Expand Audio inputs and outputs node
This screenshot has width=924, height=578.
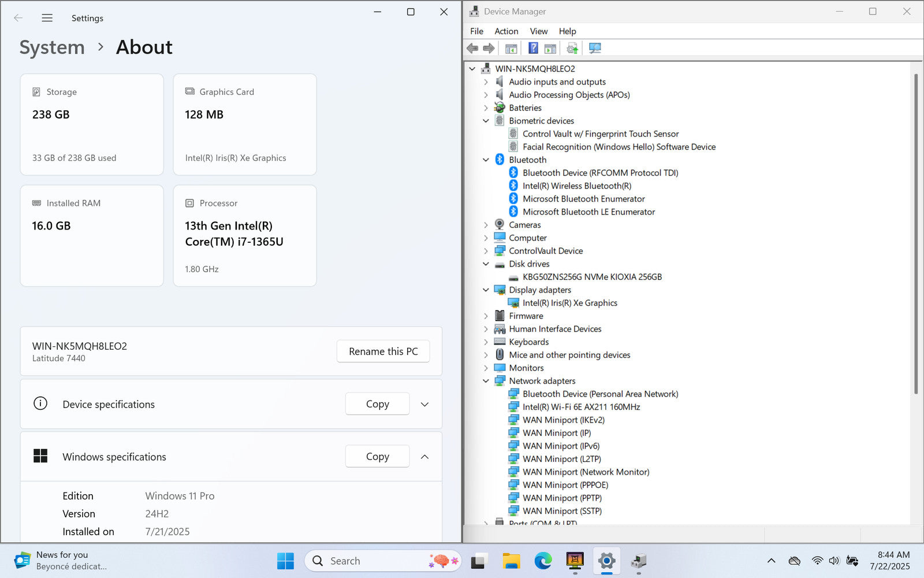(486, 82)
